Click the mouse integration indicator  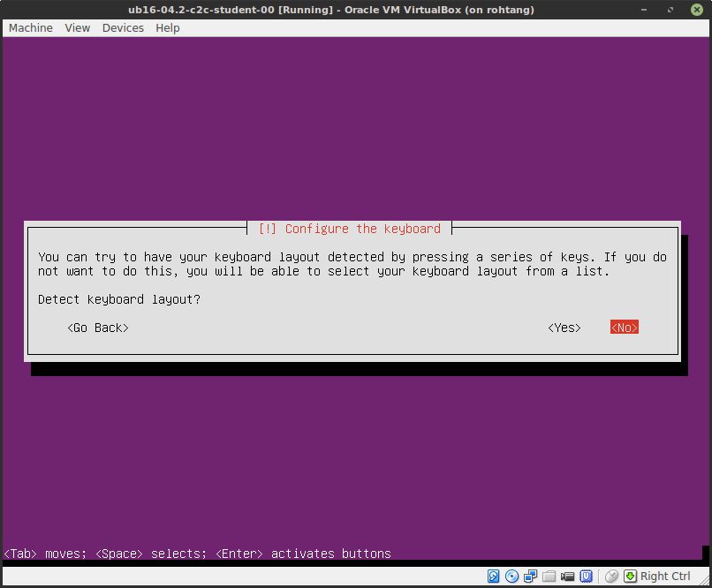tap(611, 576)
